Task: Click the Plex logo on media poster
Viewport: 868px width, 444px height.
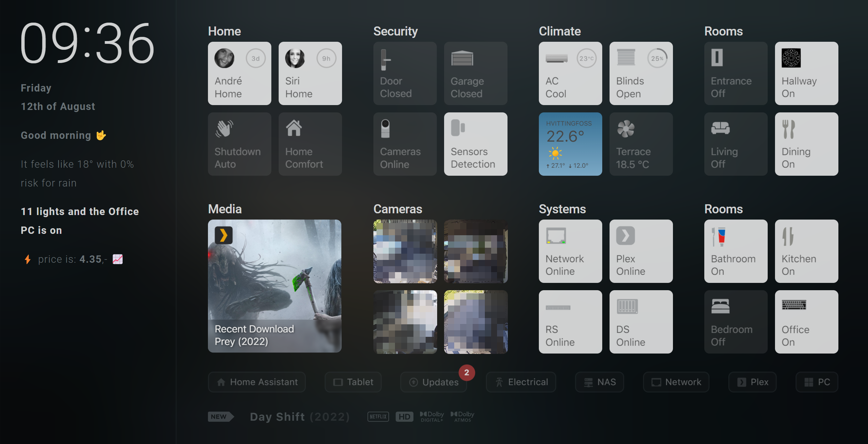Action: [x=223, y=236]
